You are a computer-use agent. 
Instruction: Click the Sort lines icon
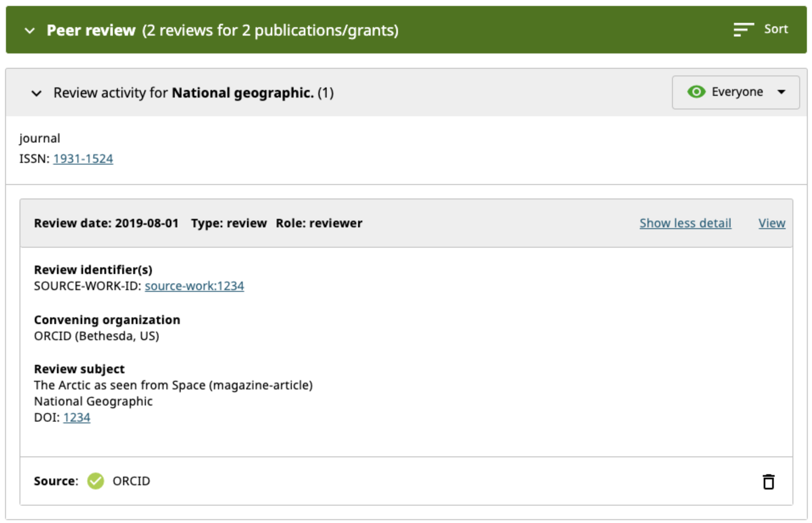[743, 30]
